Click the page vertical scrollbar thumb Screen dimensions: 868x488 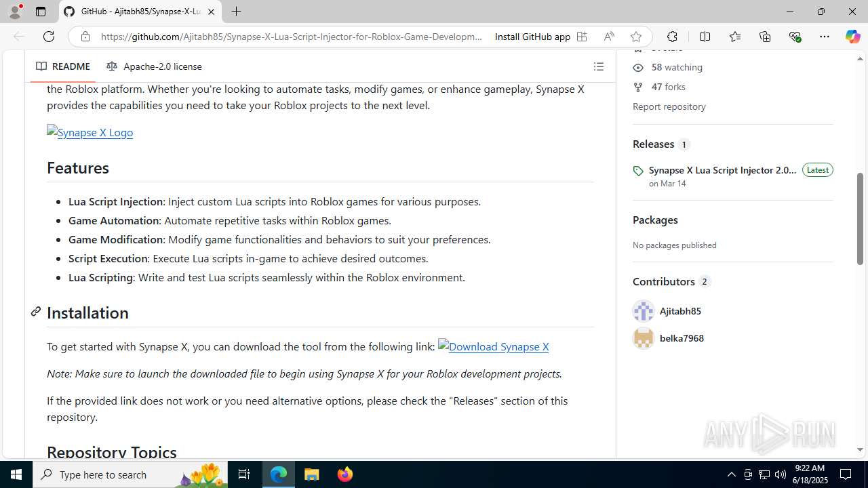860,218
